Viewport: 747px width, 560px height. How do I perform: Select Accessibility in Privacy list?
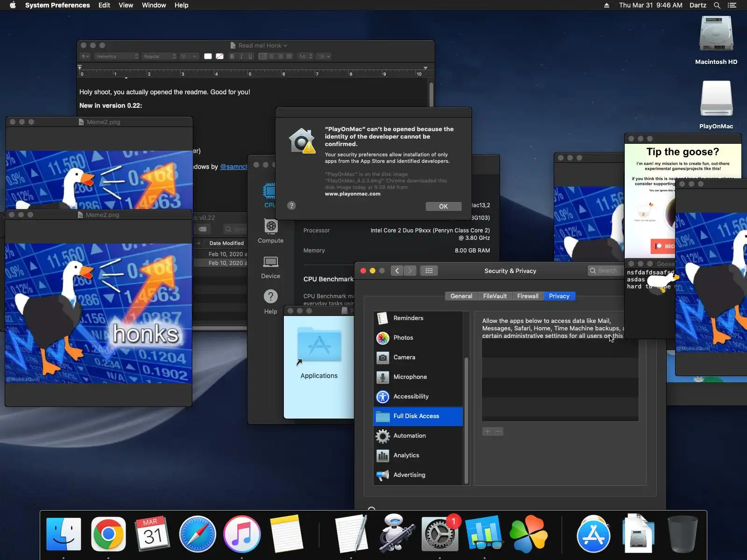click(418, 397)
